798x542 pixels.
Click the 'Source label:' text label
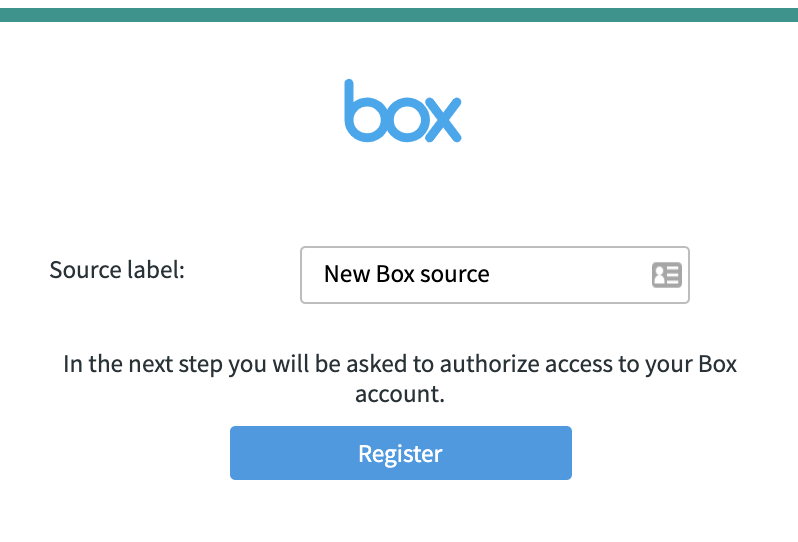tap(117, 270)
